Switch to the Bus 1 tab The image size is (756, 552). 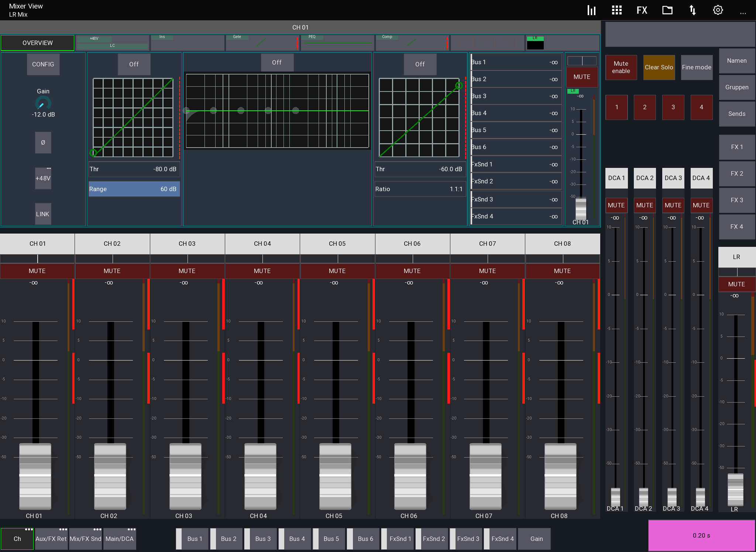(195, 539)
